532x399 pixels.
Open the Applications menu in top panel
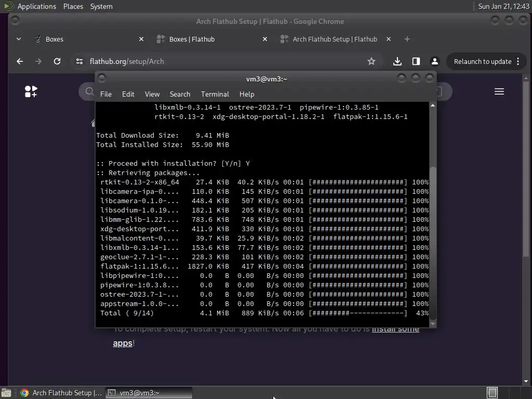pos(37,6)
